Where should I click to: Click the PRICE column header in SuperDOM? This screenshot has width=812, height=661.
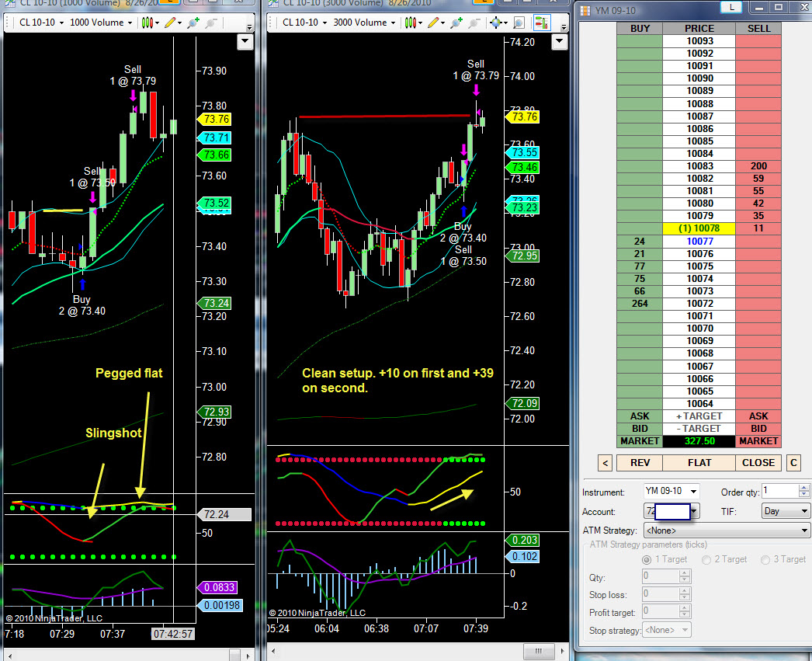coord(699,29)
